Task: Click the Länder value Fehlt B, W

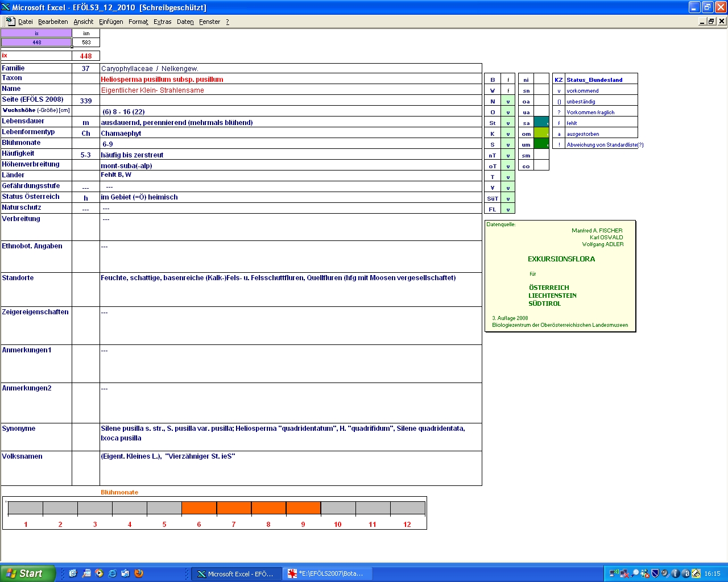Action: (x=116, y=174)
